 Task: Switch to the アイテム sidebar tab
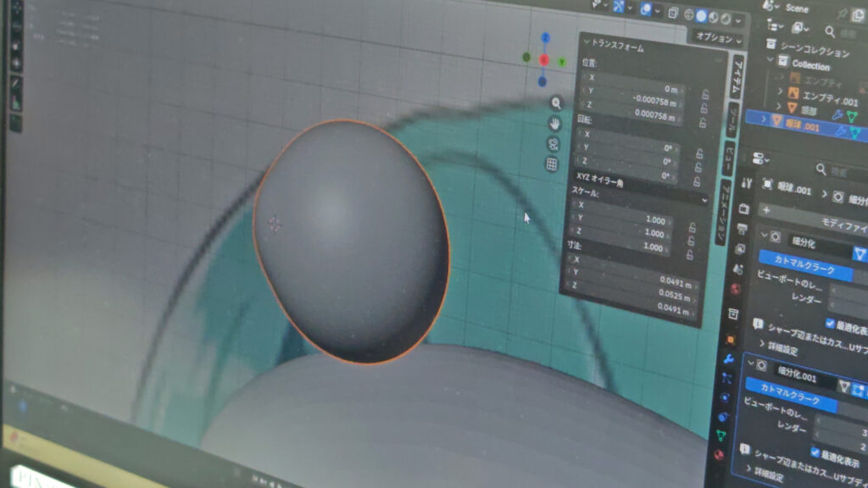click(738, 75)
